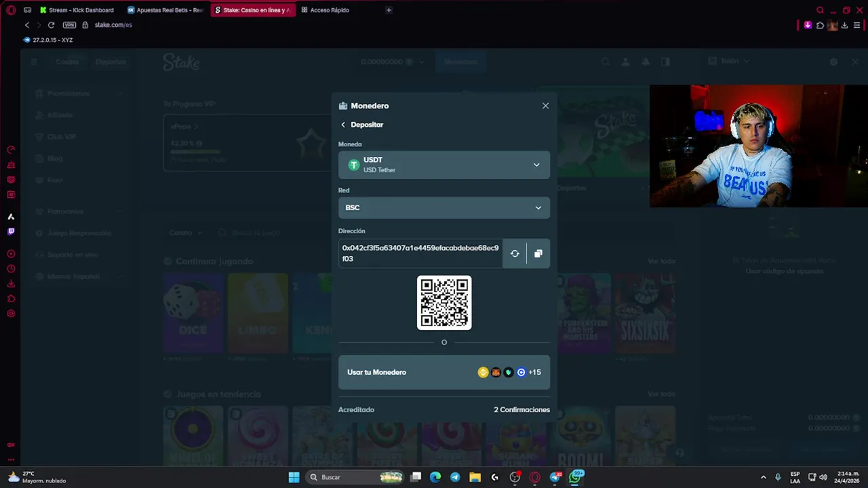
Task: Click the 2 Confirmaciones text
Action: pyautogui.click(x=521, y=409)
